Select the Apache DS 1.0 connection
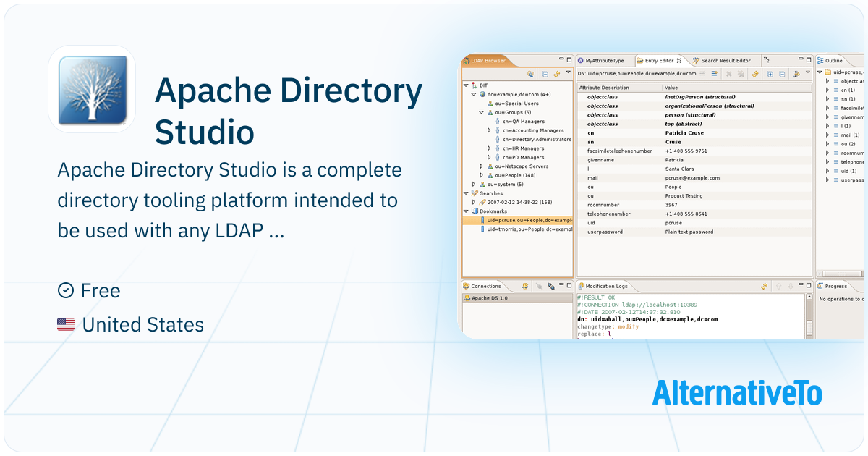 pyautogui.click(x=516, y=298)
